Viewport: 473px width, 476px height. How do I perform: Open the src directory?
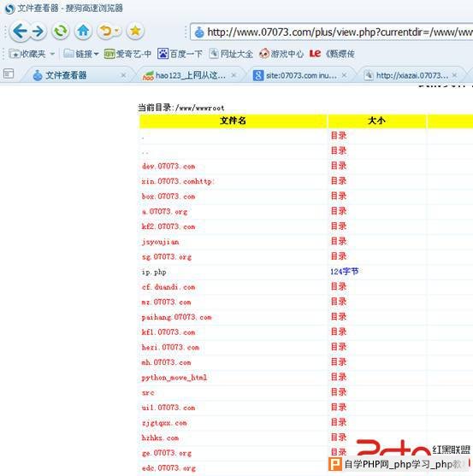coord(148,393)
